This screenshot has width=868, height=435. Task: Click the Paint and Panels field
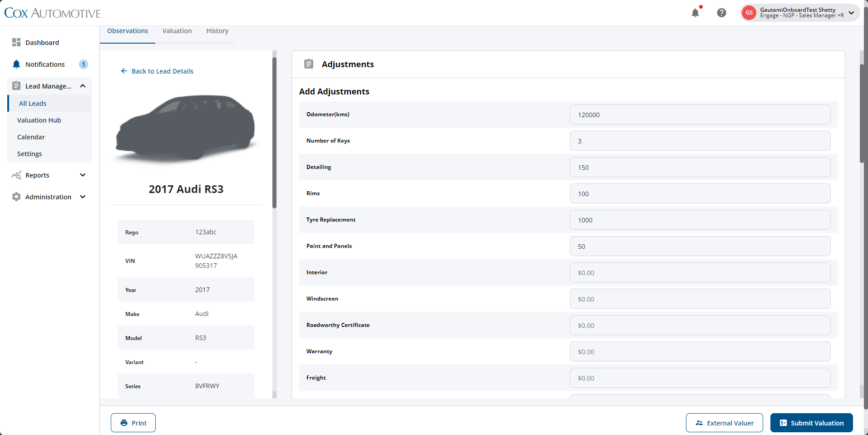(700, 246)
